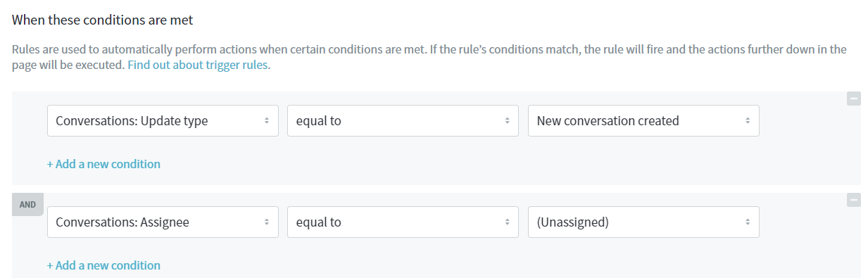Toggle the AND operator badge
Screen dimensions: 868x278
pos(28,205)
